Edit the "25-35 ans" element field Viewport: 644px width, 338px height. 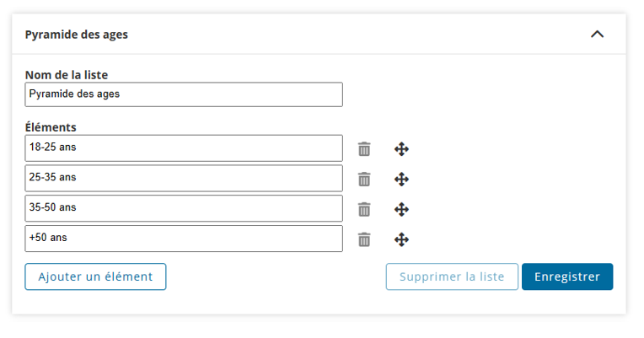[184, 178]
